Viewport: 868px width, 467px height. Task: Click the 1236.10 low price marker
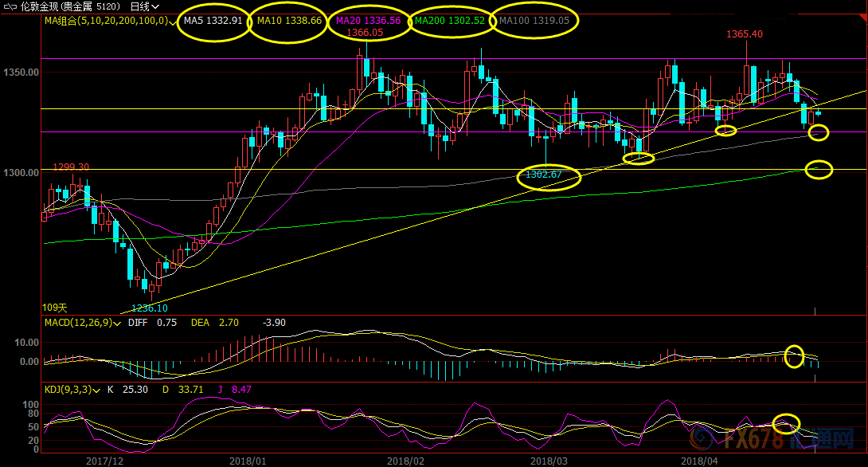150,308
